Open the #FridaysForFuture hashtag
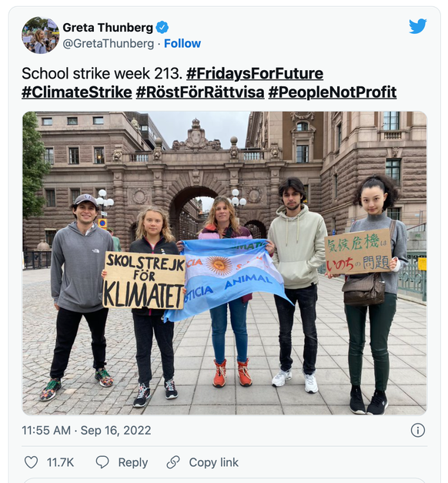The width and height of the screenshot is (448, 483). click(x=255, y=74)
